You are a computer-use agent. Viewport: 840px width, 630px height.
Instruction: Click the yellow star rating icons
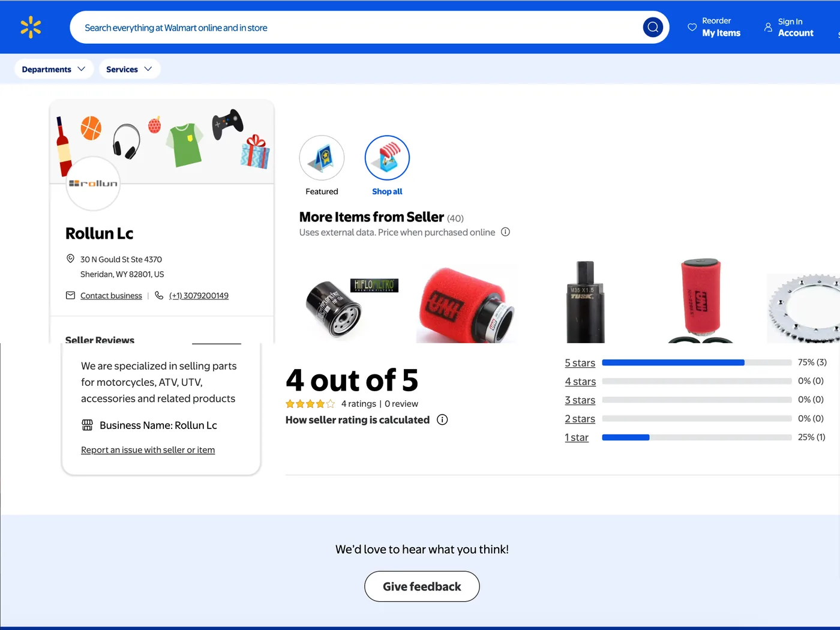[310, 404]
